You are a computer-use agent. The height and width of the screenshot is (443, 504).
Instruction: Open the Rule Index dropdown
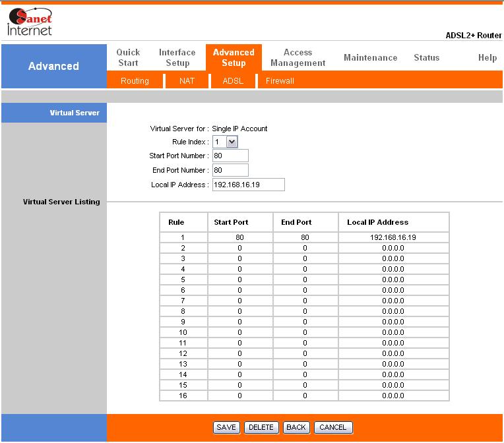[x=226, y=142]
